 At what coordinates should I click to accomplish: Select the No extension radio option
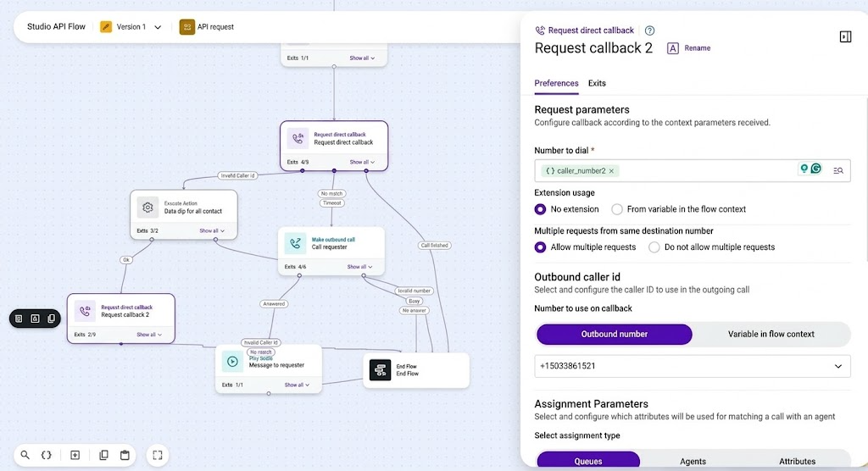point(540,209)
